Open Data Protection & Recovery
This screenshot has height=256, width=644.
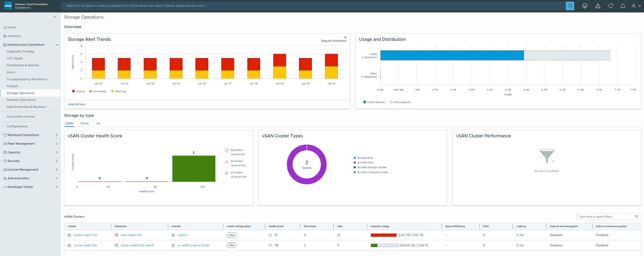click(x=26, y=107)
